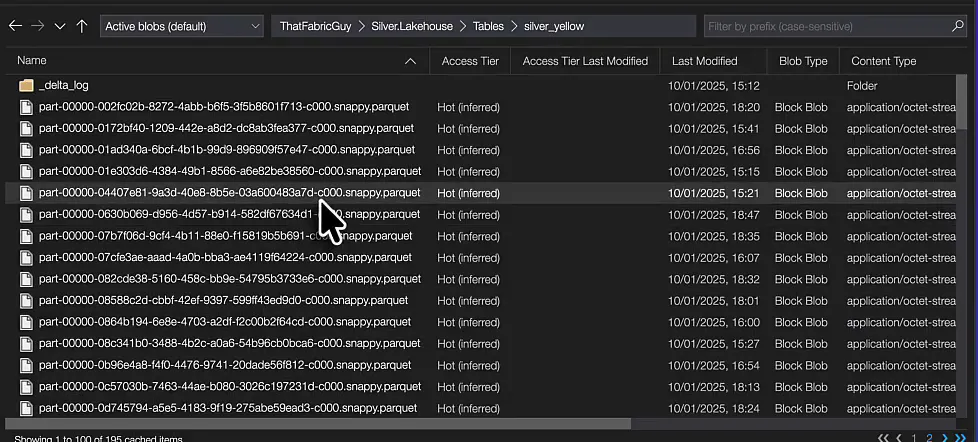Click file icon of part-00000-08c341b0 parquet

(x=26, y=344)
